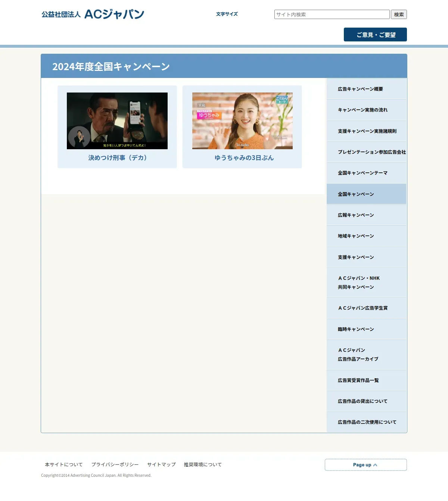Screen dimensions: 448x501
Task: Open 地域キャンペーン in sidebar
Action: click(367, 236)
